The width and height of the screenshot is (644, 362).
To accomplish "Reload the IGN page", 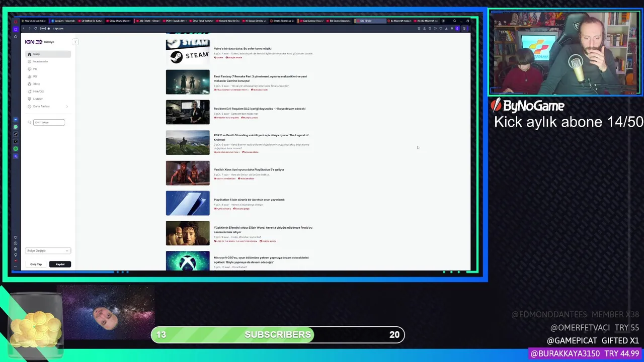I will point(36,28).
